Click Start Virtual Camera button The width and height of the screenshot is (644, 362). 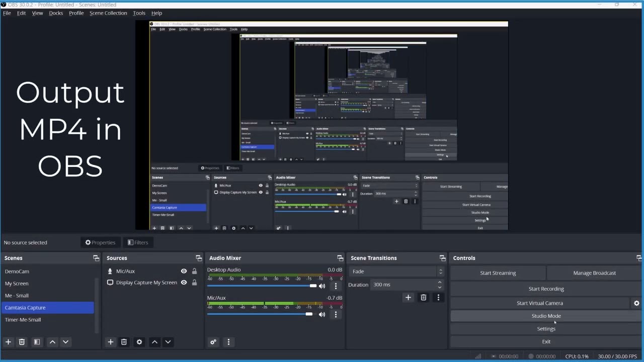coord(540,303)
